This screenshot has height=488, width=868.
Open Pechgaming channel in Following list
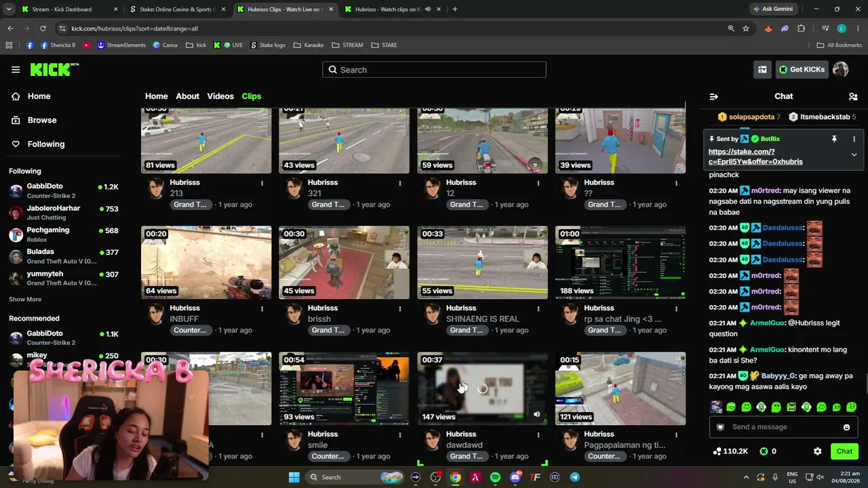64,235
